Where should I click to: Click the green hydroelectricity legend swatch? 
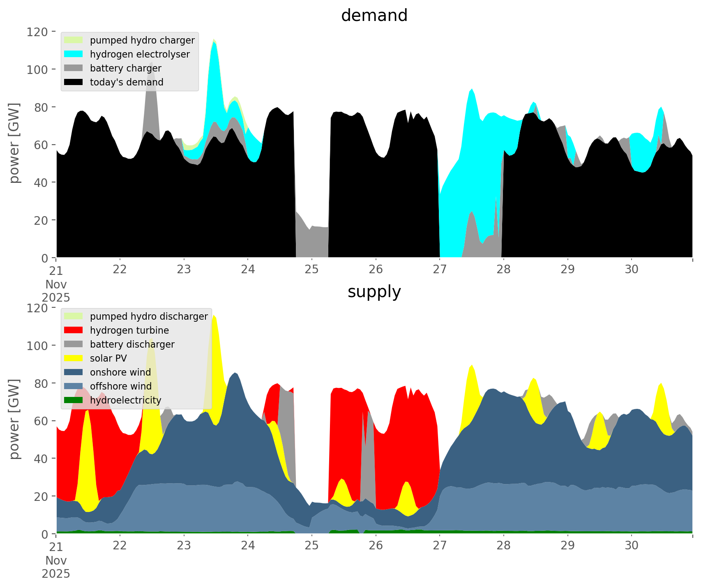point(74,400)
